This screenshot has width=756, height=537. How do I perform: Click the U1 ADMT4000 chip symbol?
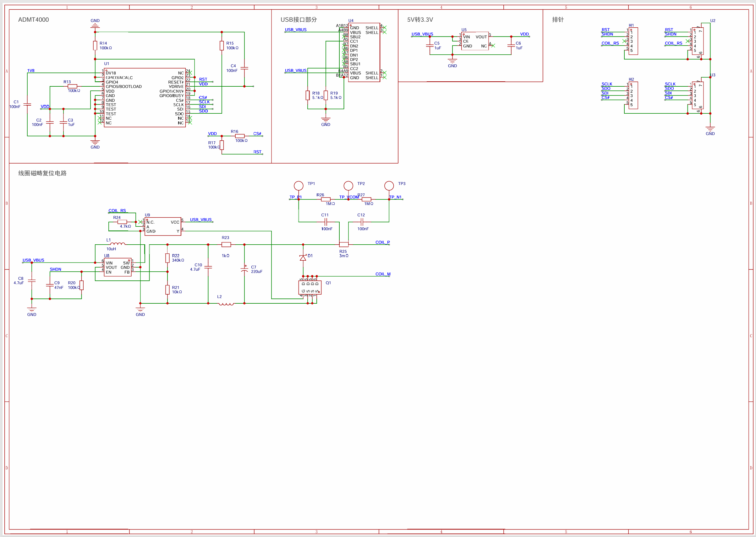click(x=145, y=98)
